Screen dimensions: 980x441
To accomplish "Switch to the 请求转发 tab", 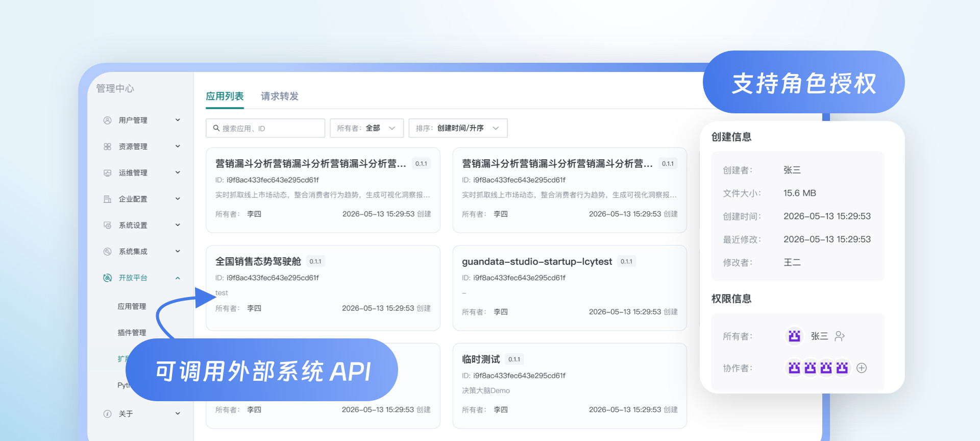I will click(280, 96).
